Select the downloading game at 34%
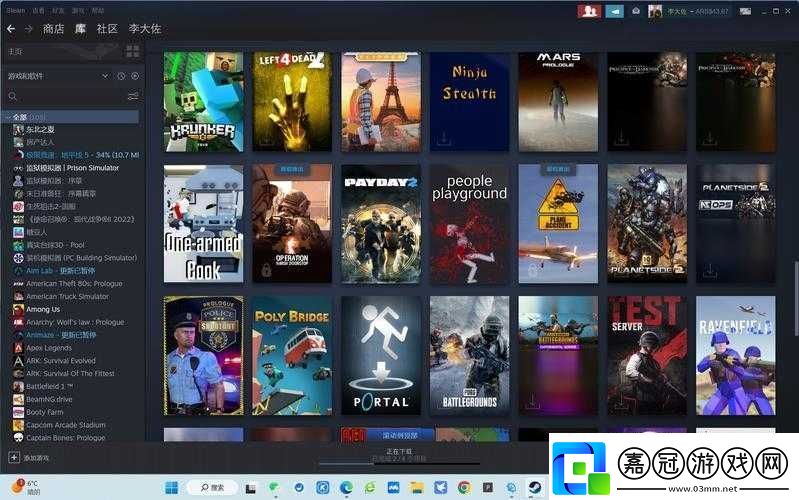 [82, 155]
